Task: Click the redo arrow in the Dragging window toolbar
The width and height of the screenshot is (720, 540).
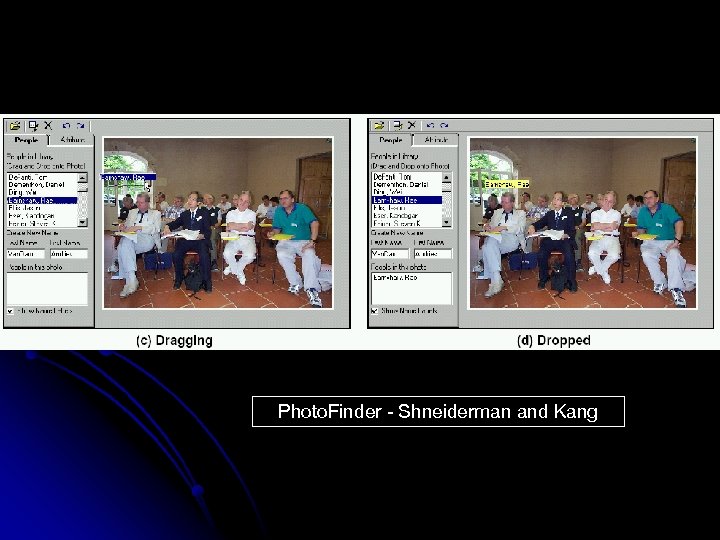Action: (x=80, y=125)
